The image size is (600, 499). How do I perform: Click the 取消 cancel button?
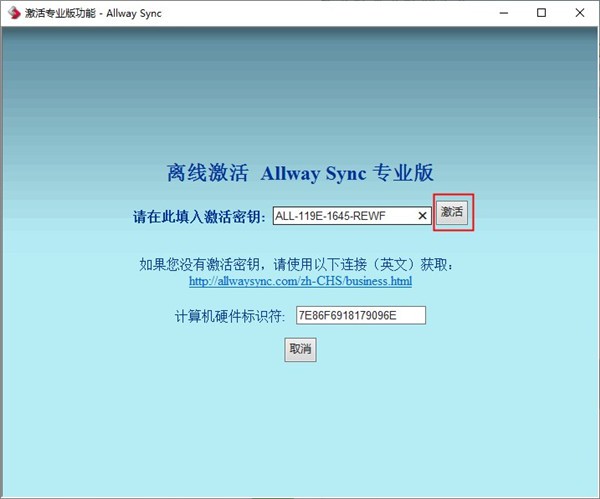300,349
